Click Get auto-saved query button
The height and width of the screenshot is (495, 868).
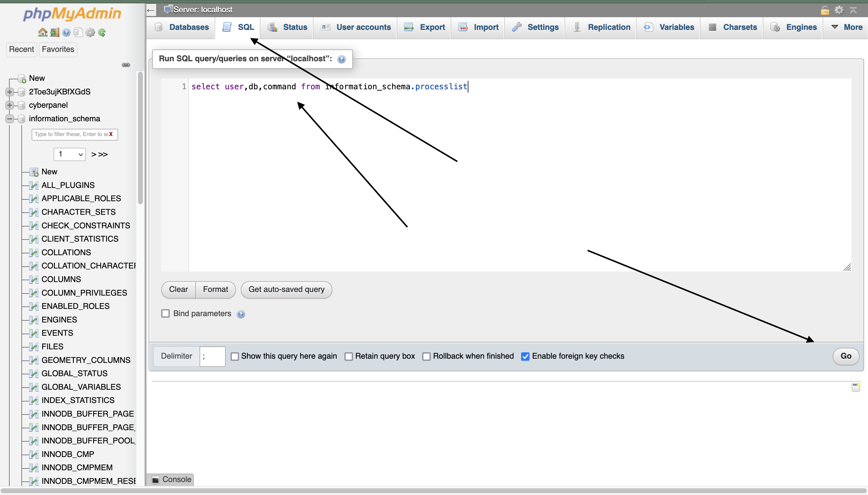point(286,290)
